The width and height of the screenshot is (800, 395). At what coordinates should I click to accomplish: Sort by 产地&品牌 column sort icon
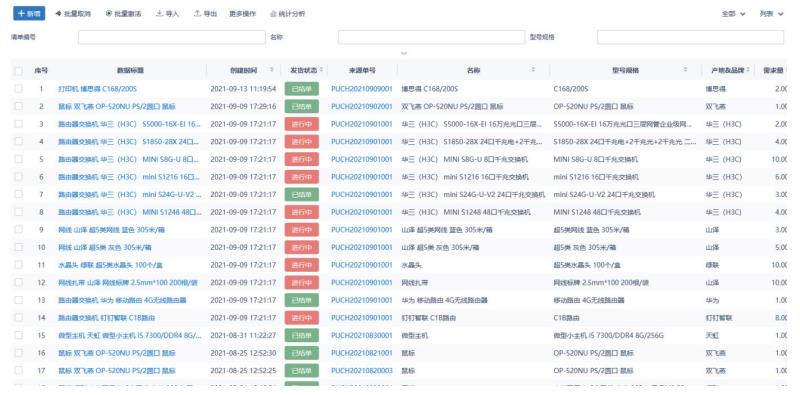click(748, 70)
